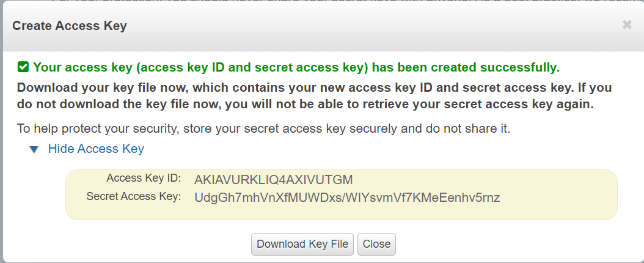This screenshot has width=644, height=263.
Task: Click the Close button at the bottom
Action: tap(376, 244)
